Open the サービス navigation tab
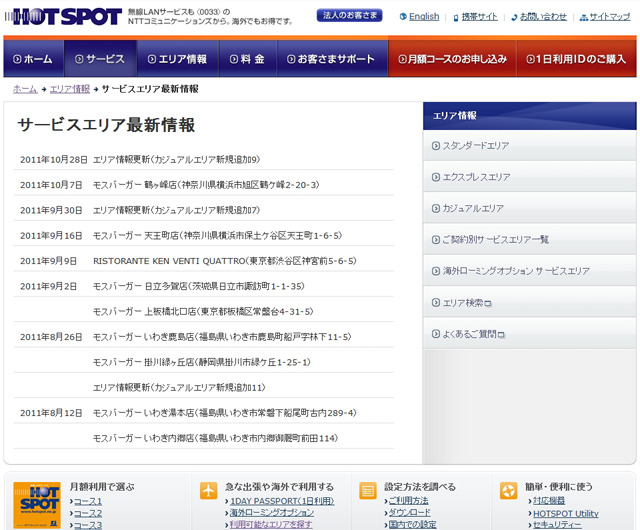The height and width of the screenshot is (530, 640). pyautogui.click(x=100, y=59)
